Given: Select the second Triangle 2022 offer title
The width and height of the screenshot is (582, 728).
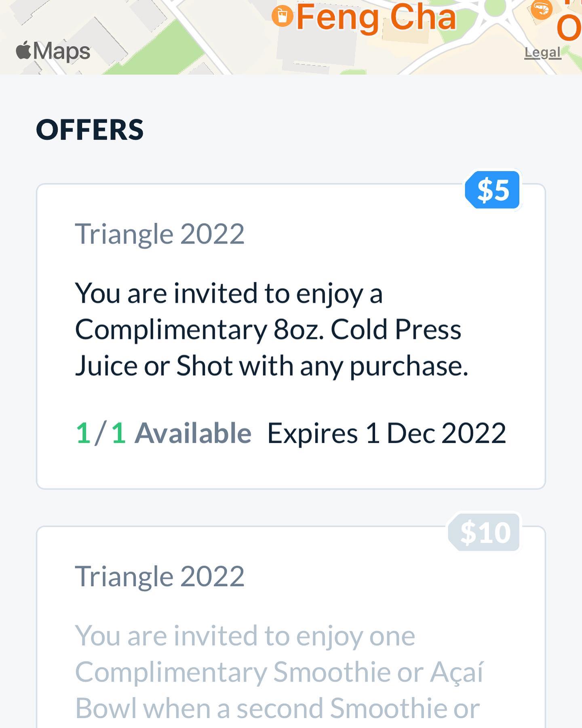Looking at the screenshot, I should pos(160,576).
